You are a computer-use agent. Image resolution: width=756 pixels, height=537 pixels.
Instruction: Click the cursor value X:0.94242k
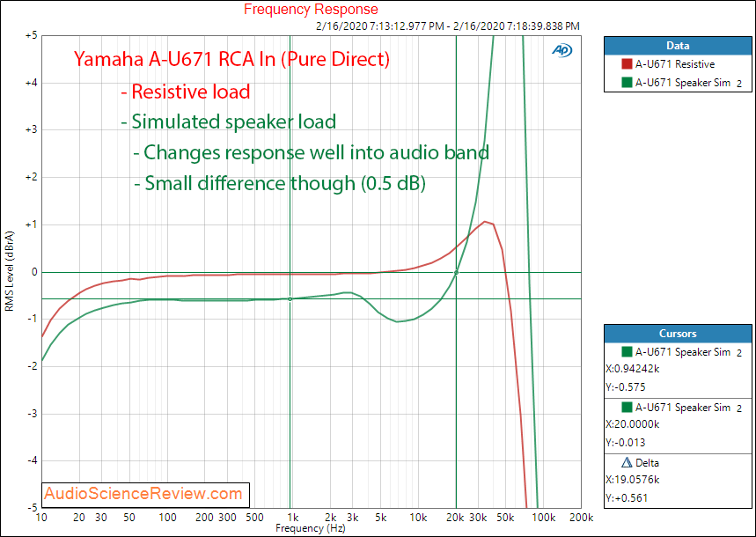(x=632, y=369)
